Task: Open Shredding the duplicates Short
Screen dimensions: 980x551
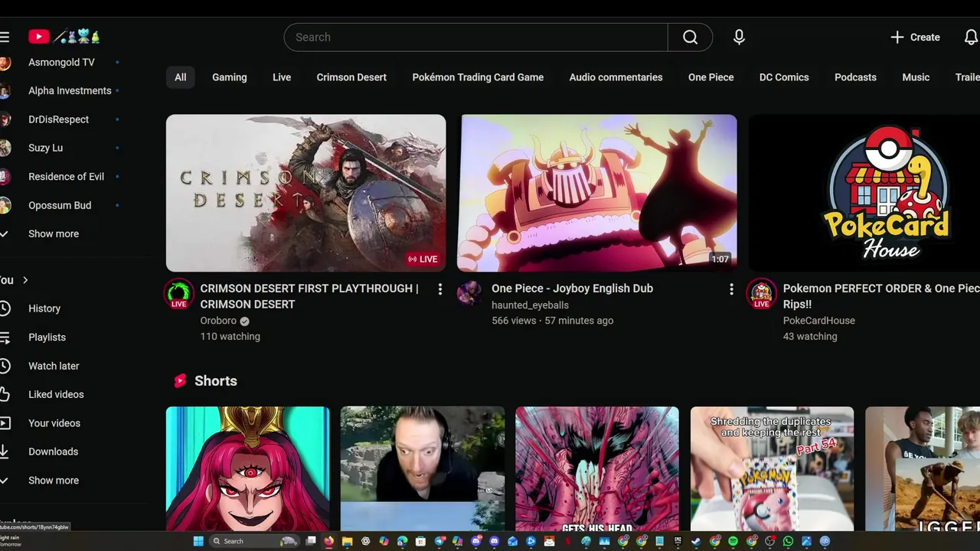Action: click(772, 468)
